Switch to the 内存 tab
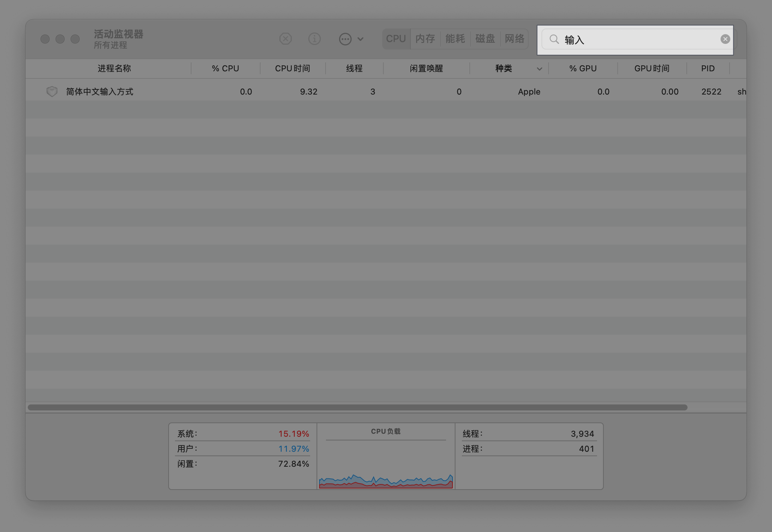The image size is (772, 532). (x=425, y=39)
